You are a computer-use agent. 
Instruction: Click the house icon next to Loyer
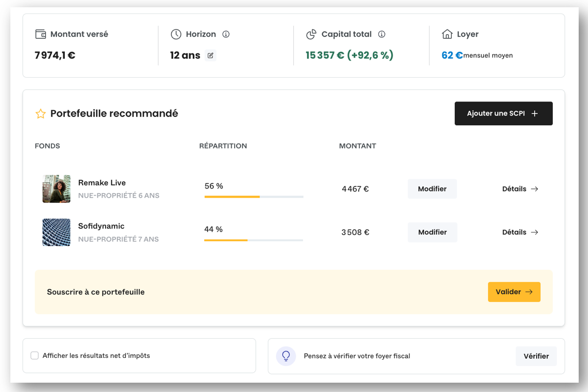pos(447,34)
